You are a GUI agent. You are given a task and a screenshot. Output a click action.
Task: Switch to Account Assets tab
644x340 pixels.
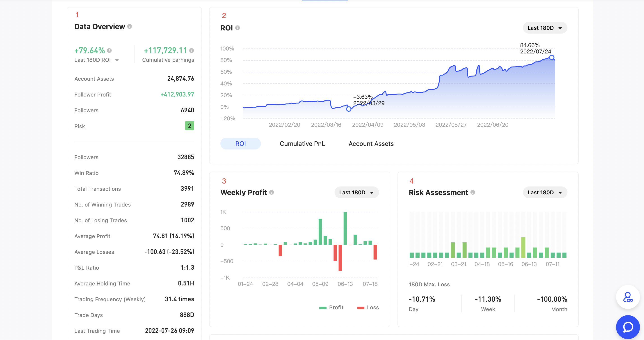(x=371, y=144)
